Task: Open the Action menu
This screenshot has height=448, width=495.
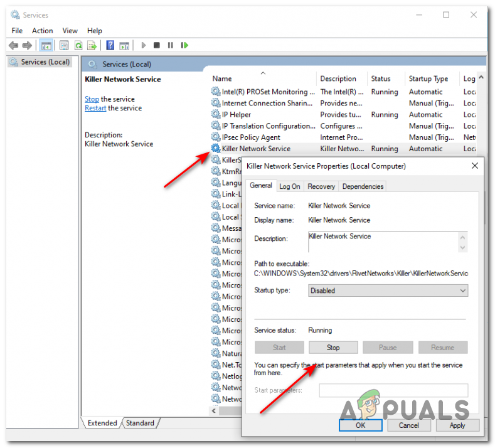Action: (x=42, y=31)
